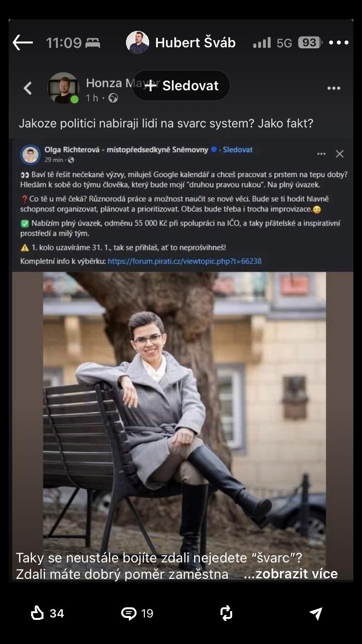The width and height of the screenshot is (362, 644).
Task: Send post with paper plane icon
Action: click(316, 613)
